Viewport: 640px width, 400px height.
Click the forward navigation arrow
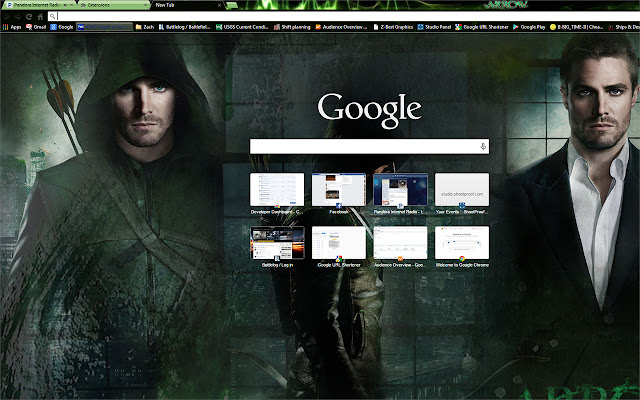click(x=18, y=17)
